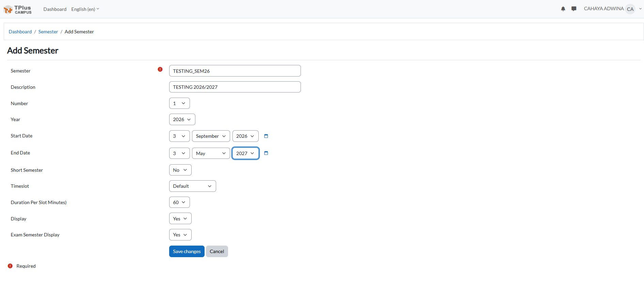The height and width of the screenshot is (283, 644).
Task: Open the Short Semester dropdown
Action: pos(180,170)
